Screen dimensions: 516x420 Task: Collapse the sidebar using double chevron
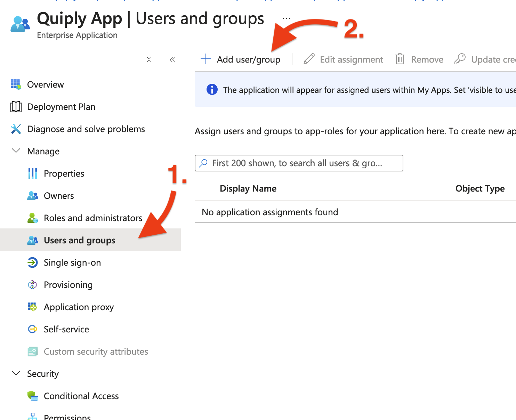(x=172, y=60)
